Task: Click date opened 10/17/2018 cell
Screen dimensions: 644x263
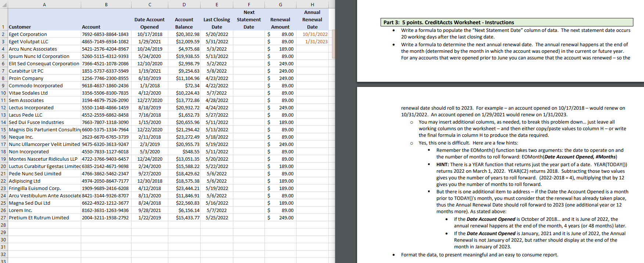Action: [x=150, y=34]
